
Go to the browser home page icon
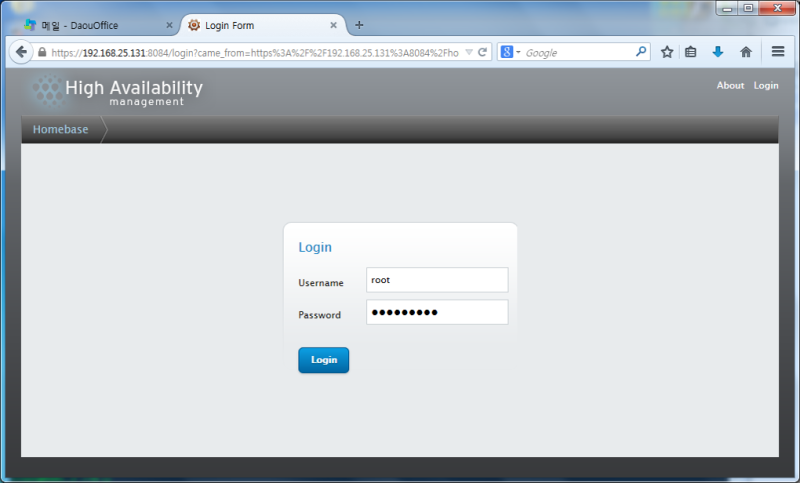746,52
